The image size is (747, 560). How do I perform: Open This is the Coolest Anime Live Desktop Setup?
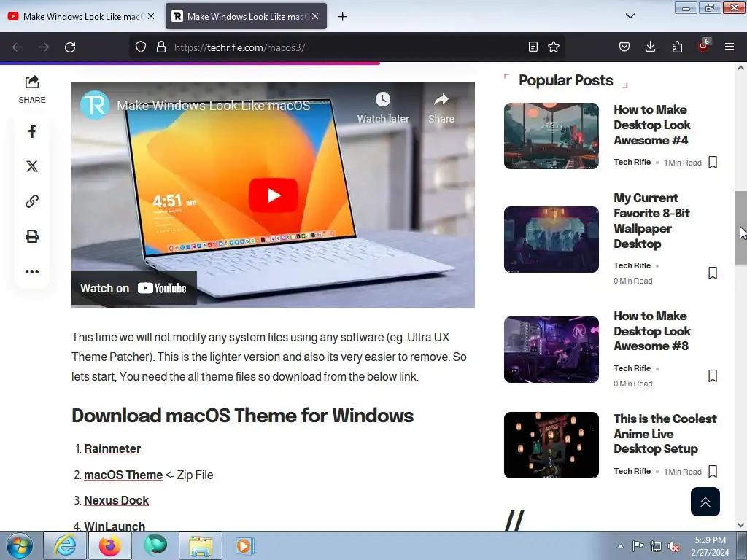coord(665,434)
